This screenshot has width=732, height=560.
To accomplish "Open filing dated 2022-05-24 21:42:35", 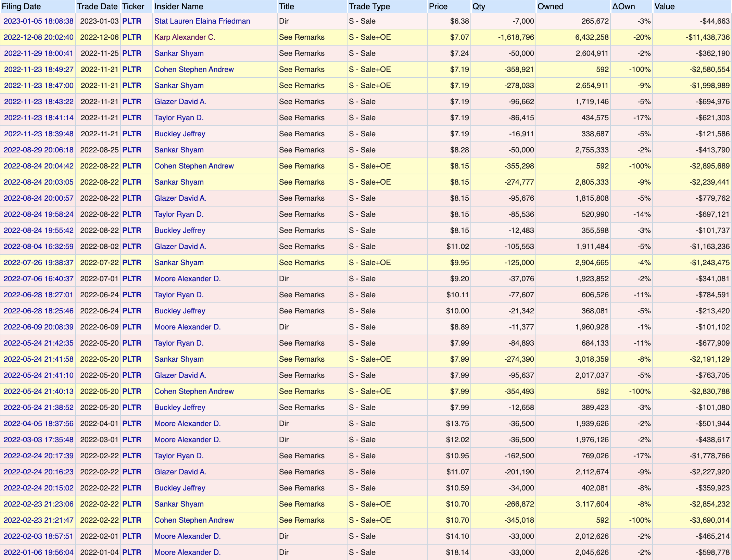I will point(38,343).
